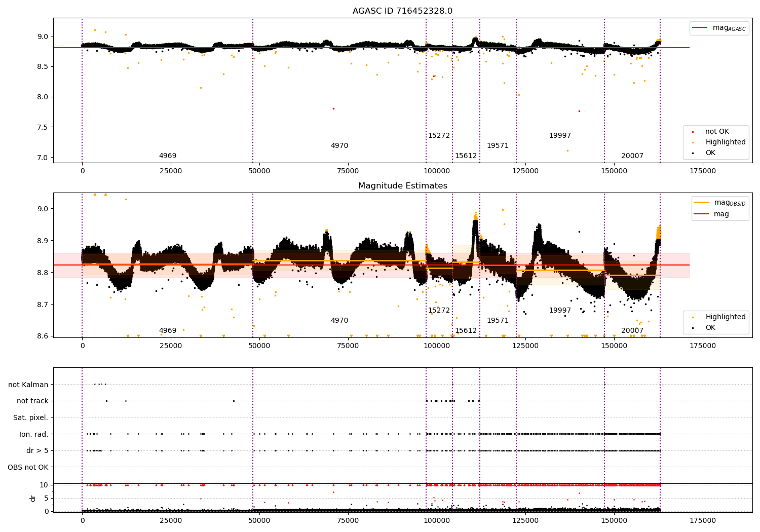Screen dimensions: 760x532
Task: Click obsid label 19571 in the top plot
Action: 498,146
